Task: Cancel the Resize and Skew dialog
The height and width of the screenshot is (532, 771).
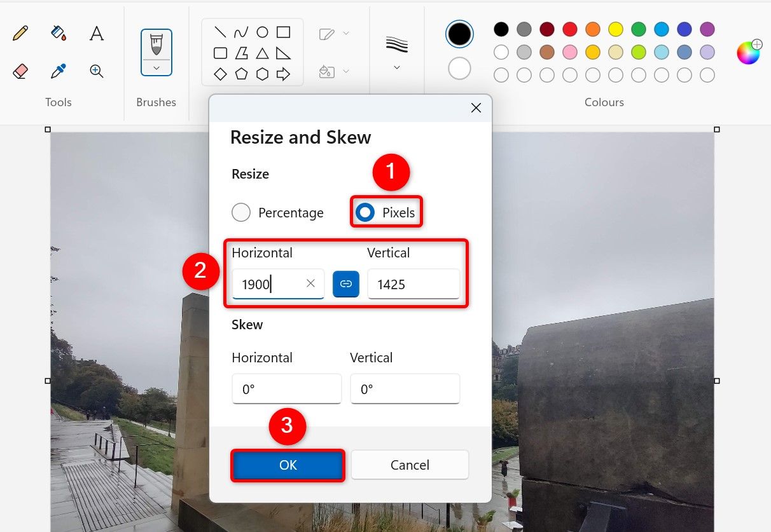Action: [x=409, y=465]
